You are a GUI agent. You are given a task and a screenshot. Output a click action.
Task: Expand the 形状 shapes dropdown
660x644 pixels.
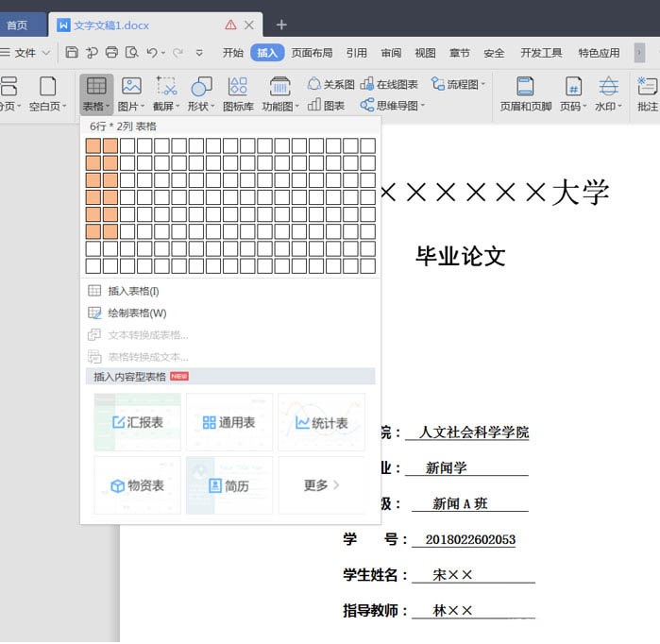201,94
